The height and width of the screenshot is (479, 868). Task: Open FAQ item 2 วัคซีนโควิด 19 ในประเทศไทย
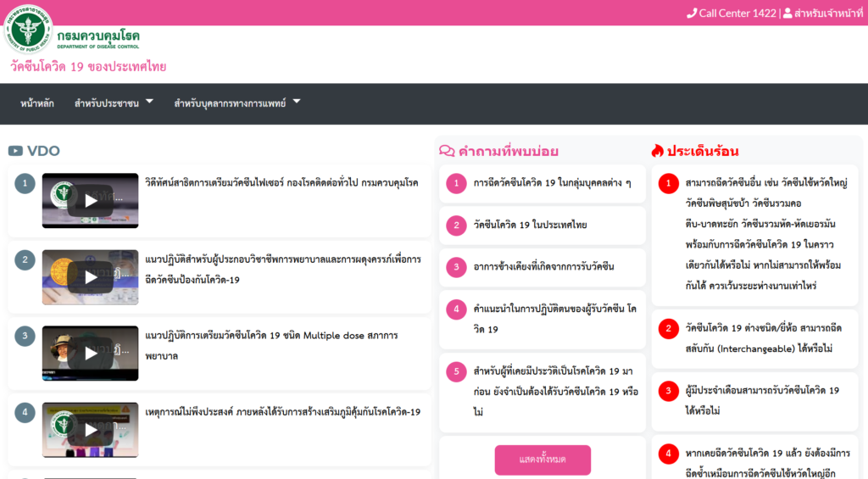click(x=530, y=225)
